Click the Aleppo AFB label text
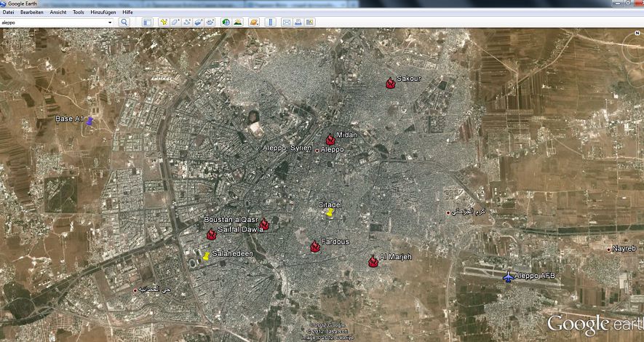This screenshot has height=342, width=644. pyautogui.click(x=534, y=276)
